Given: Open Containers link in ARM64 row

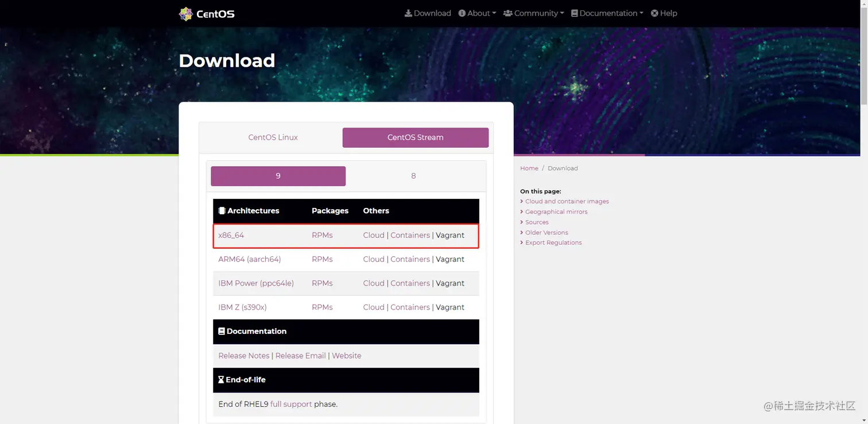Looking at the screenshot, I should tap(410, 259).
